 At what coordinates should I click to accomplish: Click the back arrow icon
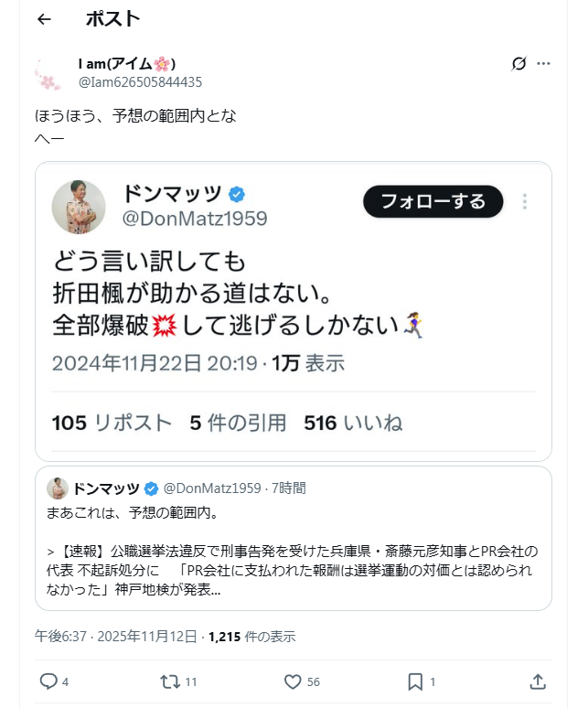pos(44,19)
